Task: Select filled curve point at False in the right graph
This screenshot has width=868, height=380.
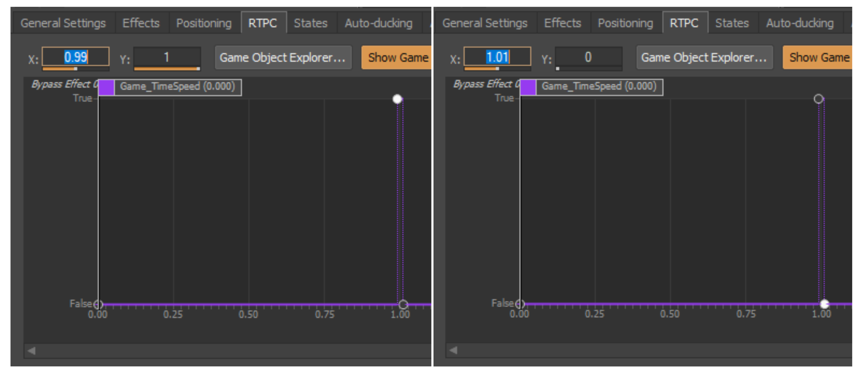Action: click(824, 304)
